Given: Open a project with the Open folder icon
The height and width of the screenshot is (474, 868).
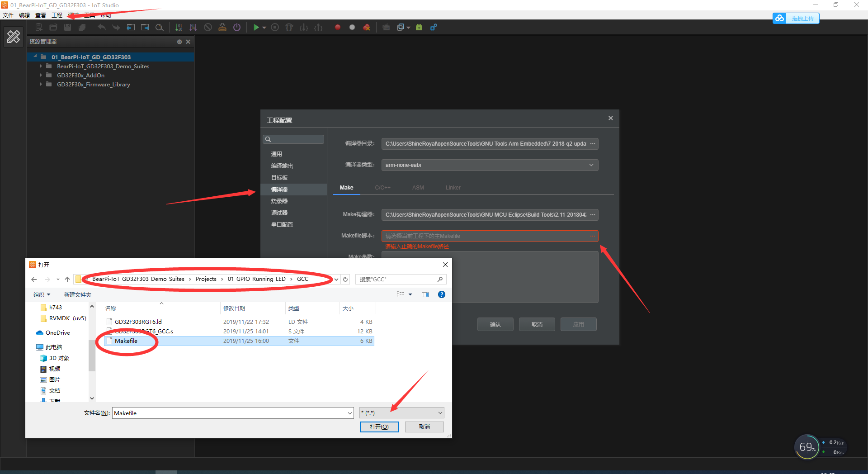Looking at the screenshot, I should (x=53, y=27).
